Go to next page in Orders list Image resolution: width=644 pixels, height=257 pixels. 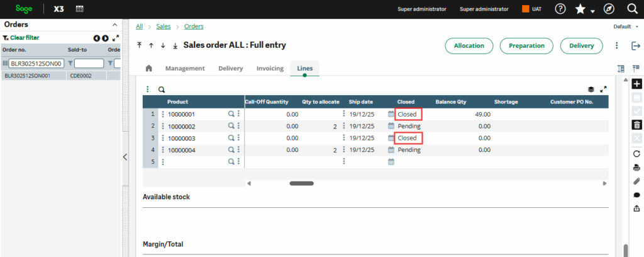point(105,38)
